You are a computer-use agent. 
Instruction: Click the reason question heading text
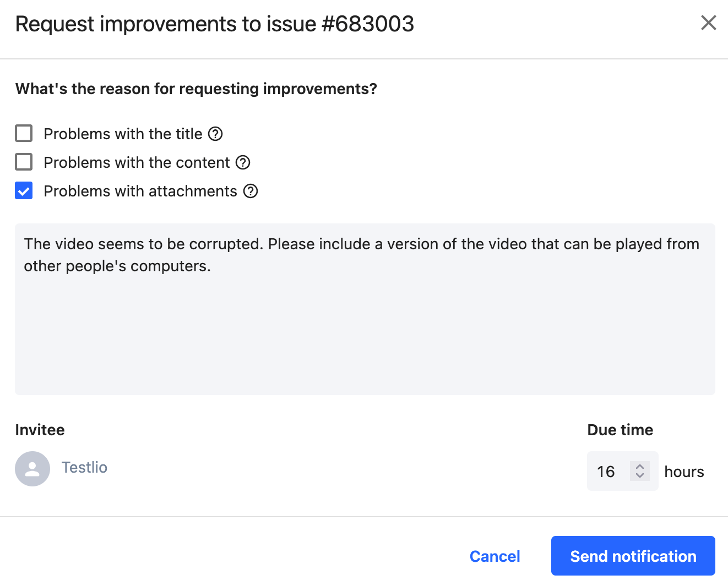(196, 89)
